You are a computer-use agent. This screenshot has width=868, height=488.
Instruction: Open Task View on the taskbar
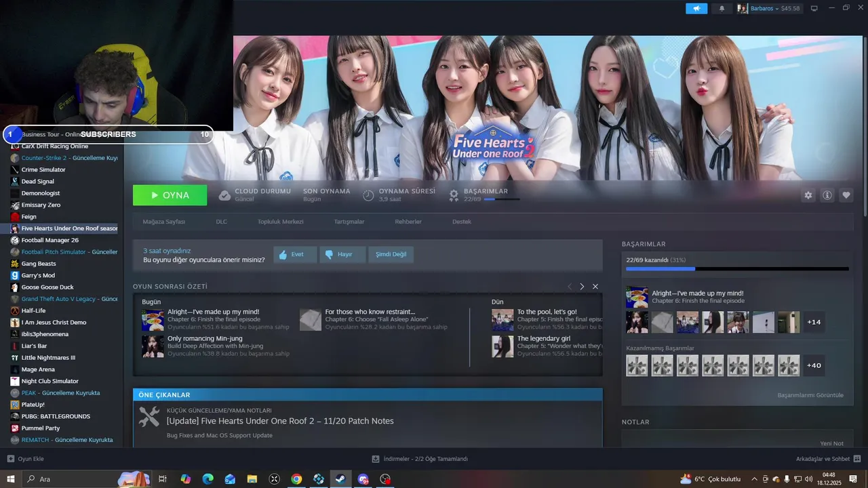point(163,479)
